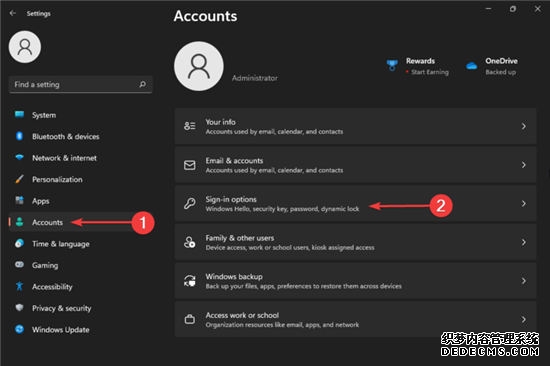Minimize the Settings window

click(488, 9)
